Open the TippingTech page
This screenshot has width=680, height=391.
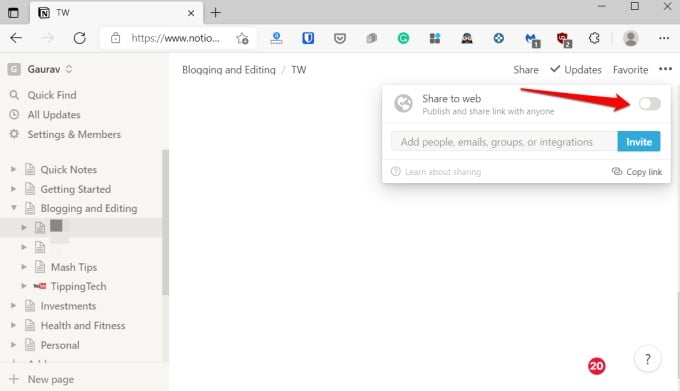[x=78, y=286]
